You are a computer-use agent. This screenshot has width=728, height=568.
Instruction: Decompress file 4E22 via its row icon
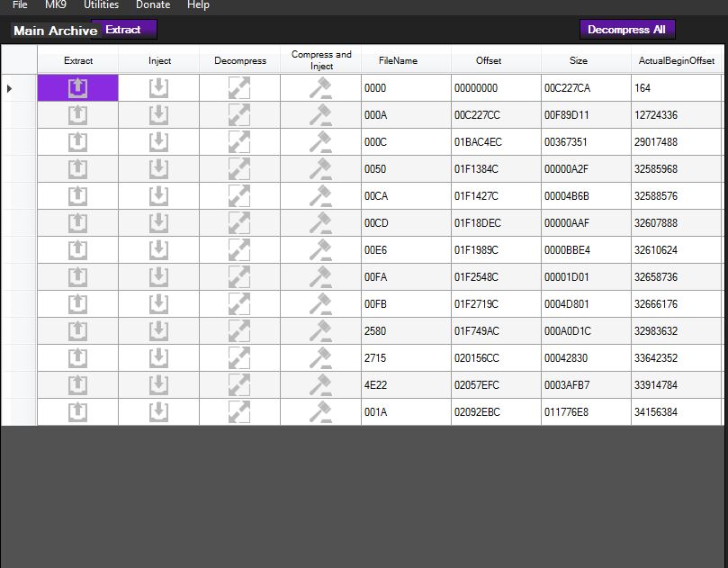pyautogui.click(x=239, y=384)
